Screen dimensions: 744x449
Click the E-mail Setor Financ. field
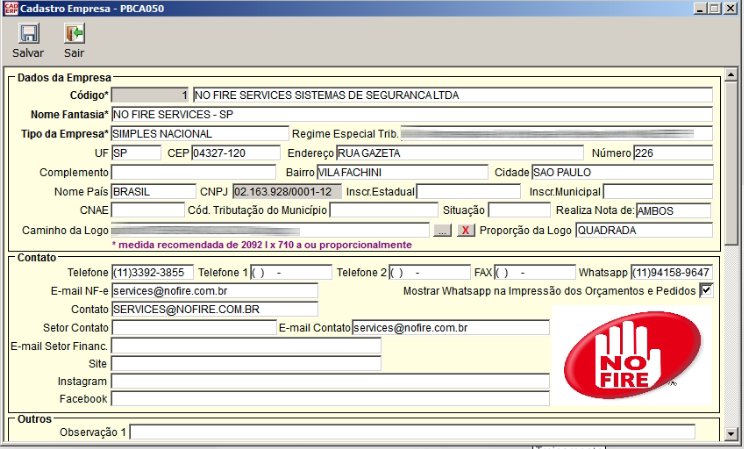pos(246,346)
